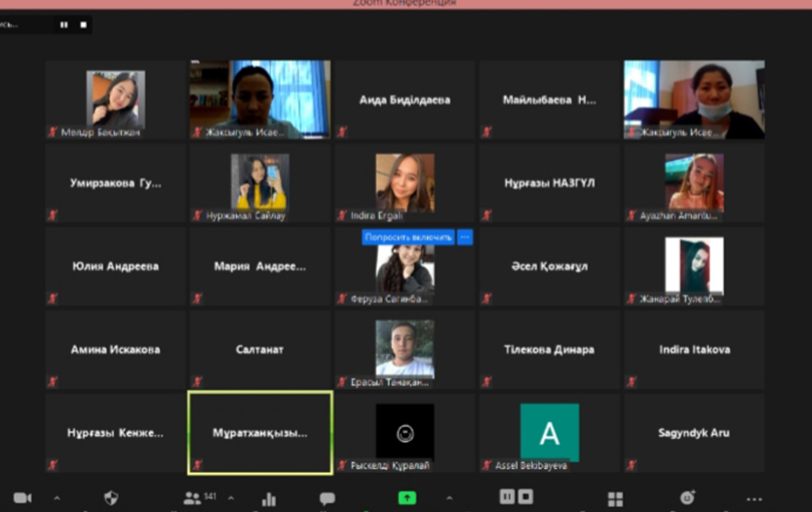Viewport: 812px width, 512px height.
Task: Open Breakout Rooms grid icon
Action: [615, 499]
